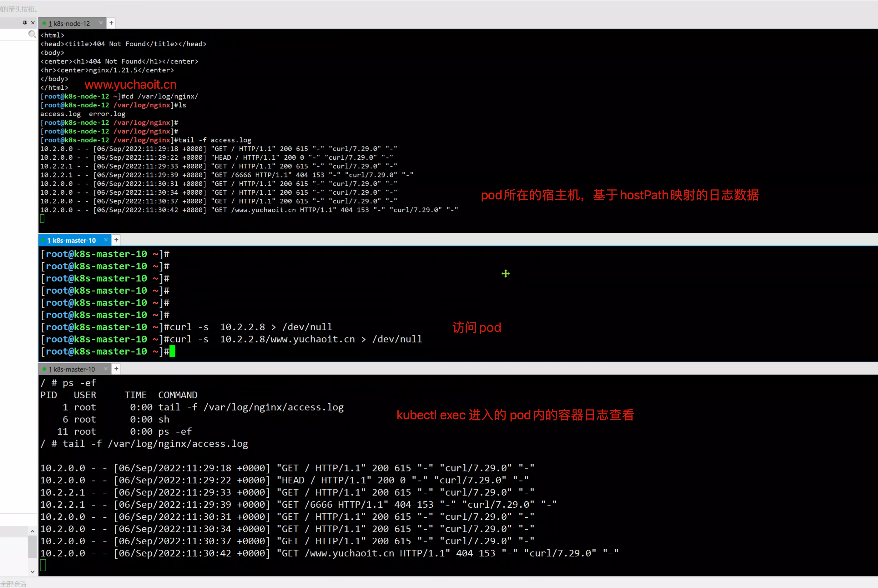Screen dimensions: 878x588
Task: Add new tab beside k8s-node-12
Action: (111, 23)
